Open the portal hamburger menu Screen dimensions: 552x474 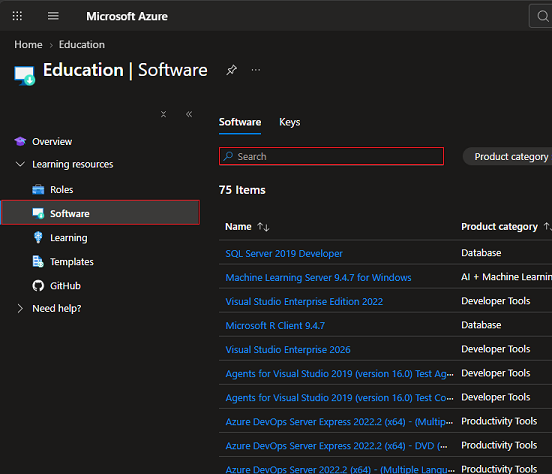53,16
